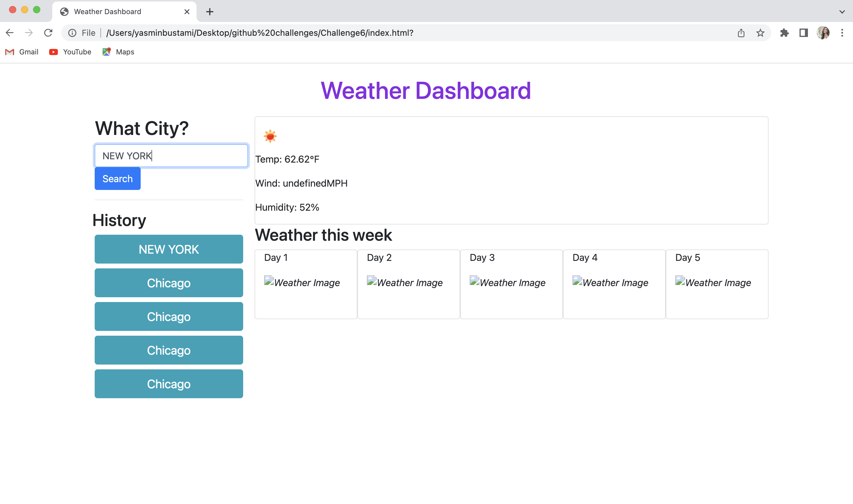Click the Day 5 weather image
Viewport: 853px width, 504px height.
tap(713, 283)
